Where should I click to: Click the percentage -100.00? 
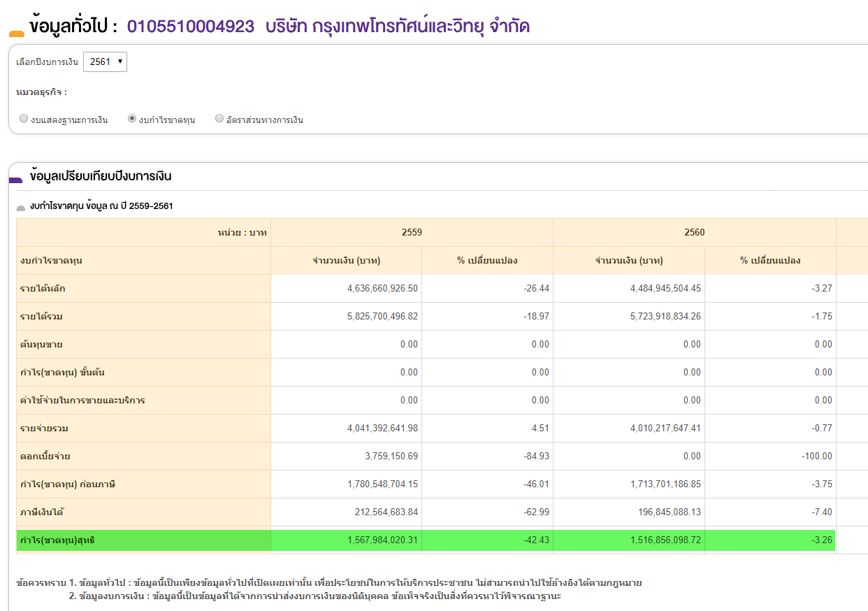pyautogui.click(x=816, y=457)
